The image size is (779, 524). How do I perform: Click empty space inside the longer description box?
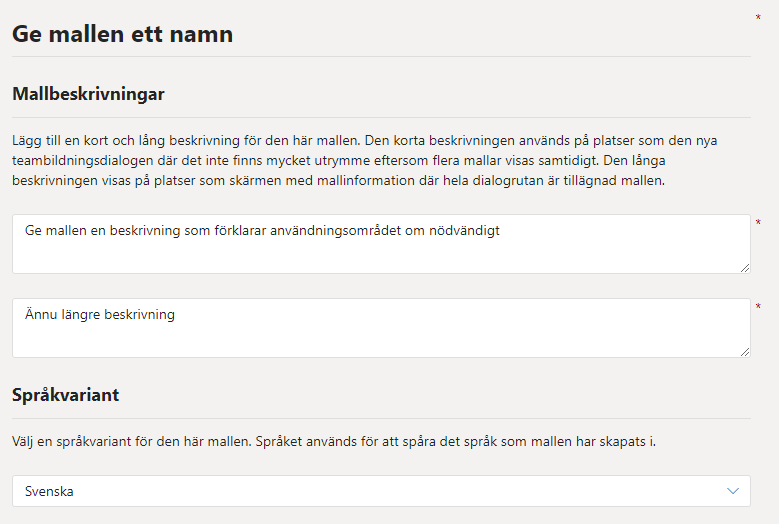[450, 337]
